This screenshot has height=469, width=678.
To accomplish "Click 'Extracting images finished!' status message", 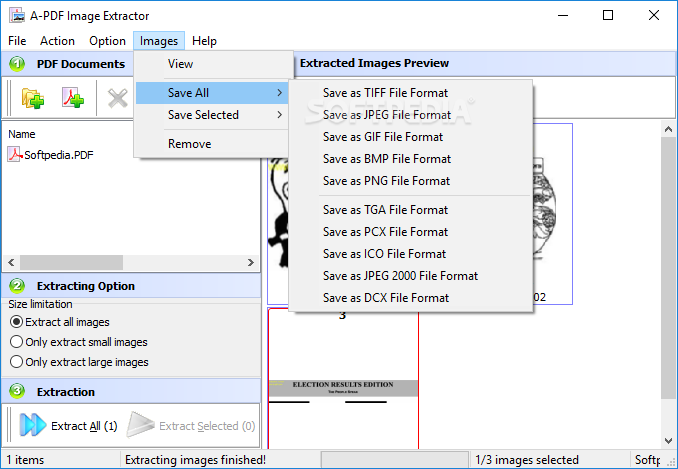I will pyautogui.click(x=195, y=460).
